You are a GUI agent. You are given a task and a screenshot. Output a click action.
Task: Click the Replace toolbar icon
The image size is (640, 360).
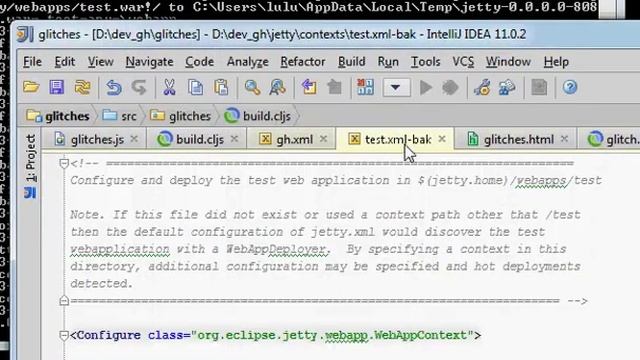(278, 87)
